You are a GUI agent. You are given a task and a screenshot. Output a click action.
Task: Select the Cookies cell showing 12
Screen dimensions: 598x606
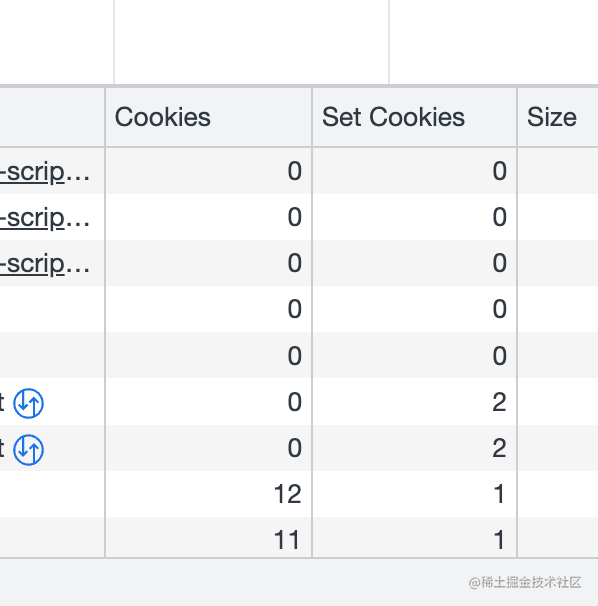pos(208,494)
